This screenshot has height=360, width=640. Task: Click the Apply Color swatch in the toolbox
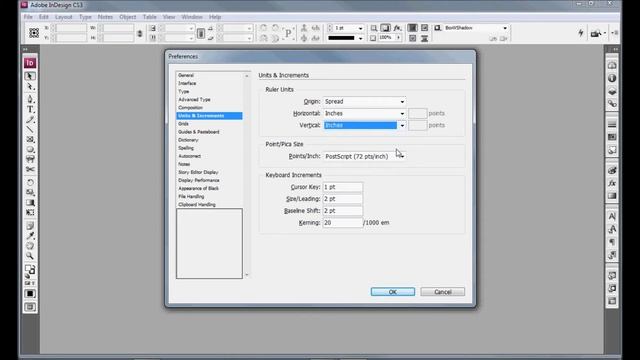coord(30,294)
